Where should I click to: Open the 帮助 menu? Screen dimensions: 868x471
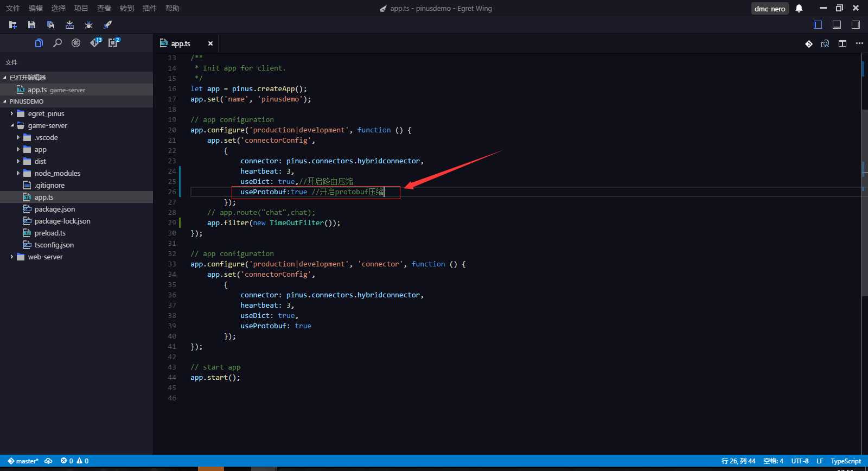pos(173,8)
